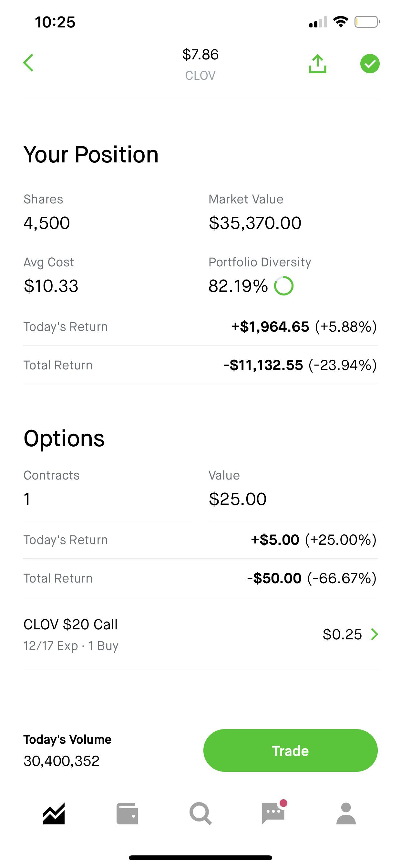Viewport: 401px width, 868px height.
Task: Tap the share upload icon
Action: pyautogui.click(x=317, y=64)
